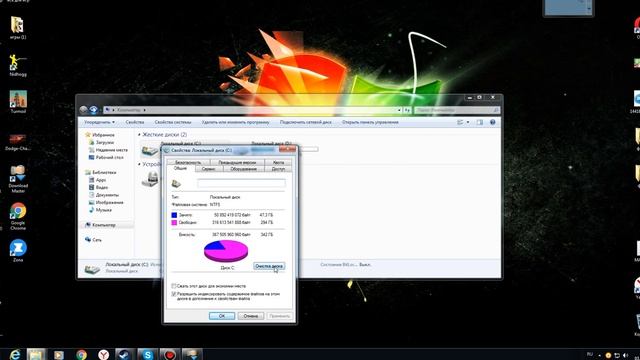Switch to the Сервис tab

point(209,169)
